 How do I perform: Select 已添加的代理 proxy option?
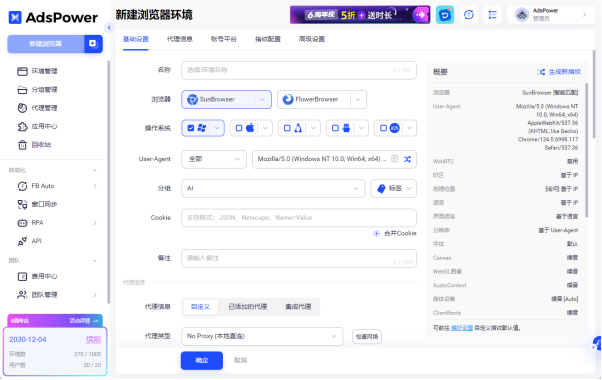click(248, 307)
